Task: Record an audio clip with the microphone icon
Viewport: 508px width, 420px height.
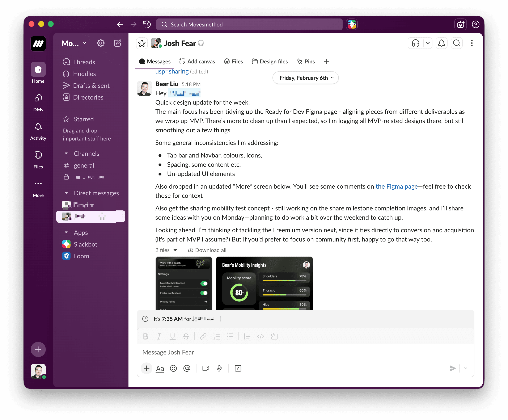Action: [219, 368]
